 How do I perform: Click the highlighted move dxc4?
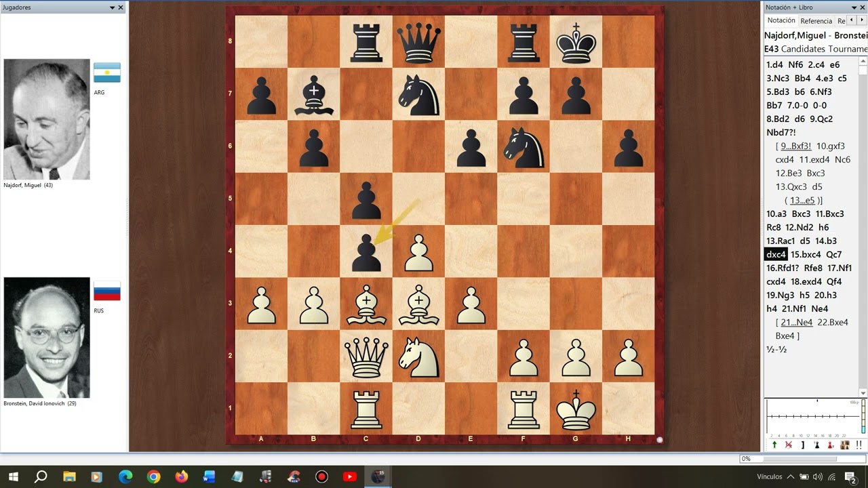tap(776, 254)
